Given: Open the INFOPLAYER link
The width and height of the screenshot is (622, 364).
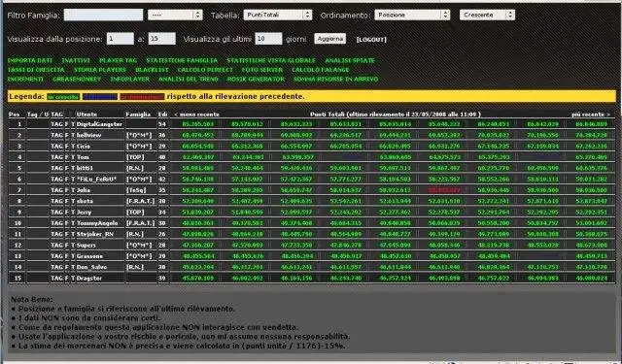Looking at the screenshot, I should point(130,79).
